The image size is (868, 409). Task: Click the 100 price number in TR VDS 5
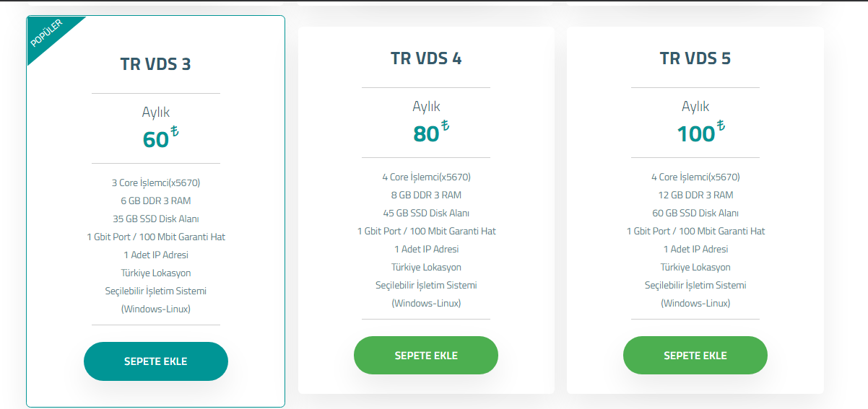pyautogui.click(x=695, y=134)
